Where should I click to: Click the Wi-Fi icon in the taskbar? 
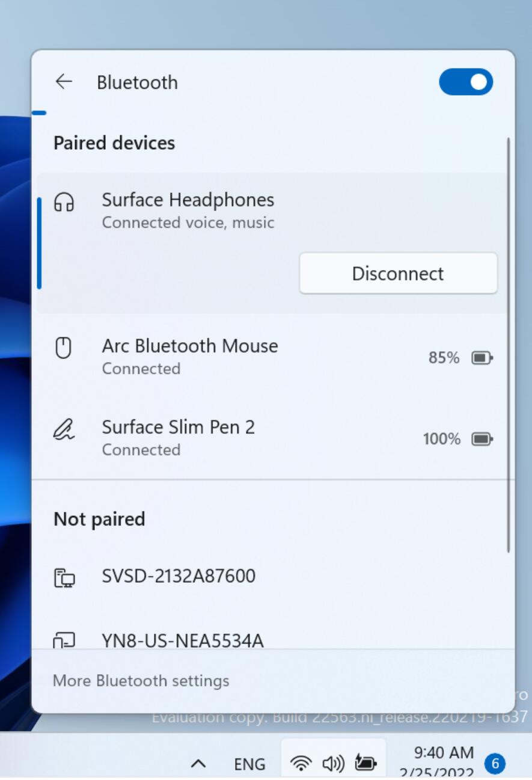point(301,764)
